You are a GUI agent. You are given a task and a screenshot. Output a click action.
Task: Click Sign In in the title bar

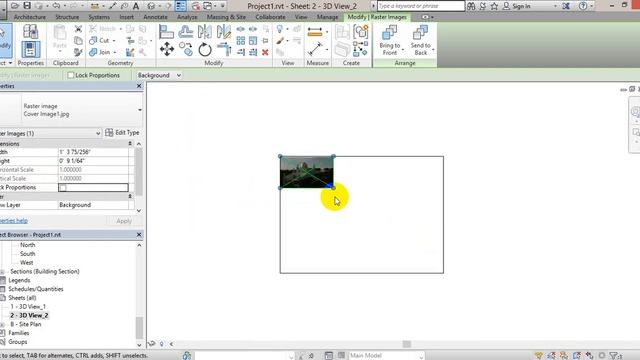[516, 6]
